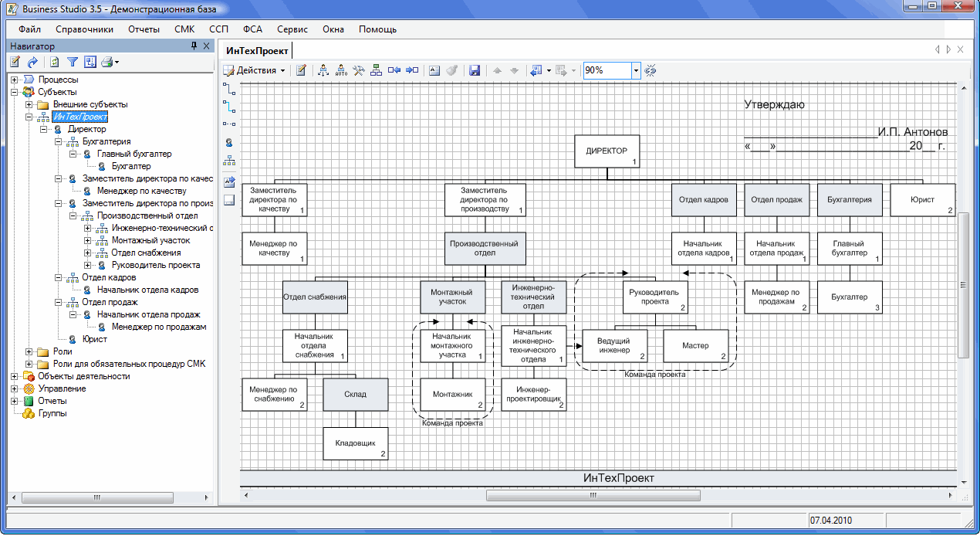This screenshot has width=980, height=536.
Task: Select the ИнТехПроект document tab
Action: pos(256,50)
